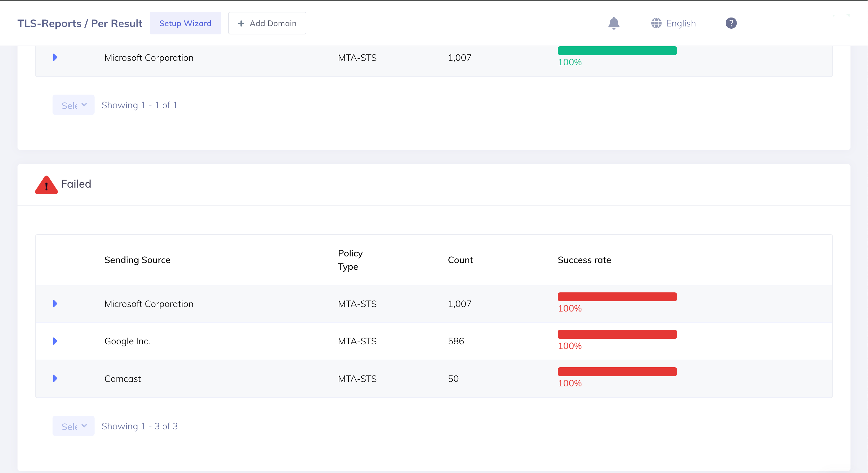Click the TLS-Reports / Per Result title

tap(80, 23)
